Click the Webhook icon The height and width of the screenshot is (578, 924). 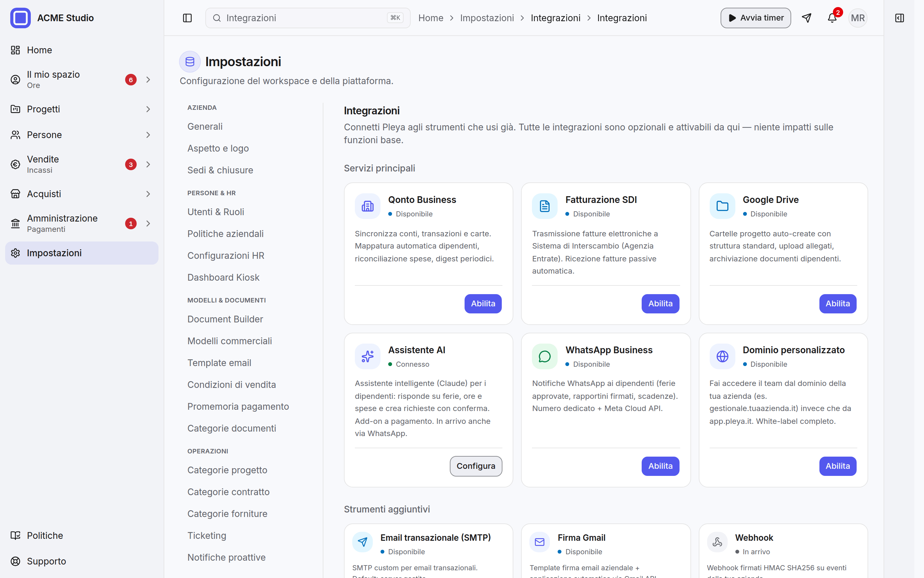[x=717, y=542]
